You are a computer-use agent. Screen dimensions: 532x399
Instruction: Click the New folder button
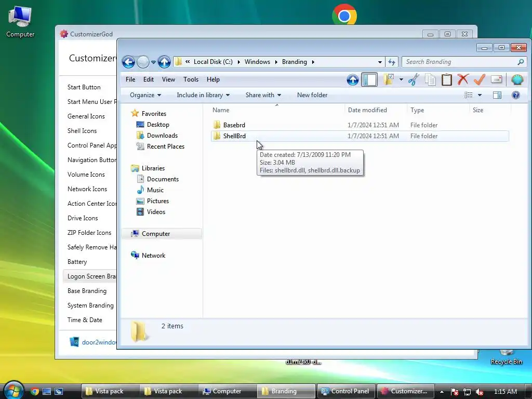[x=312, y=95]
